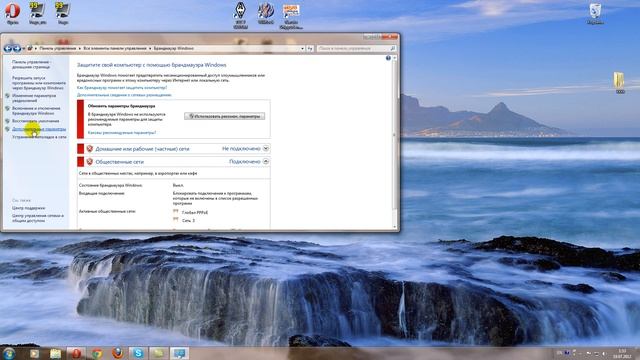Open the Windows Start menu
640x360 pixels.
click(9, 353)
